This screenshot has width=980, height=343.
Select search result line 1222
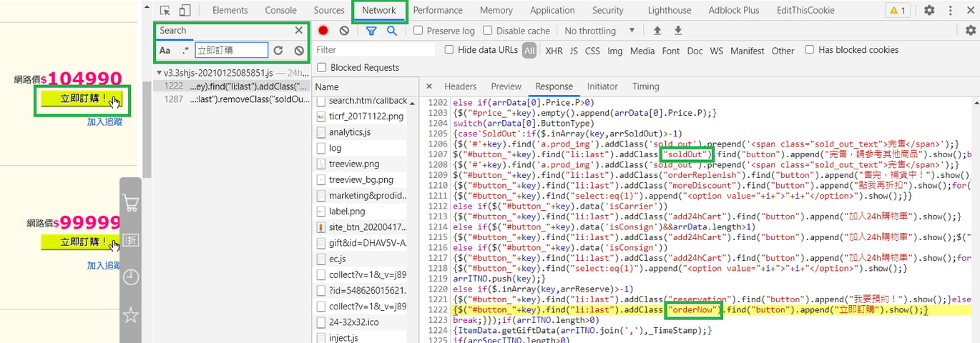click(232, 86)
